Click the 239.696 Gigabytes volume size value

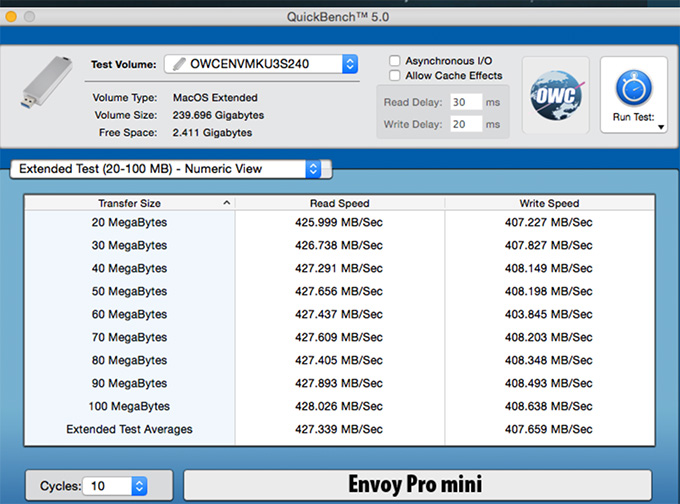coord(218,115)
